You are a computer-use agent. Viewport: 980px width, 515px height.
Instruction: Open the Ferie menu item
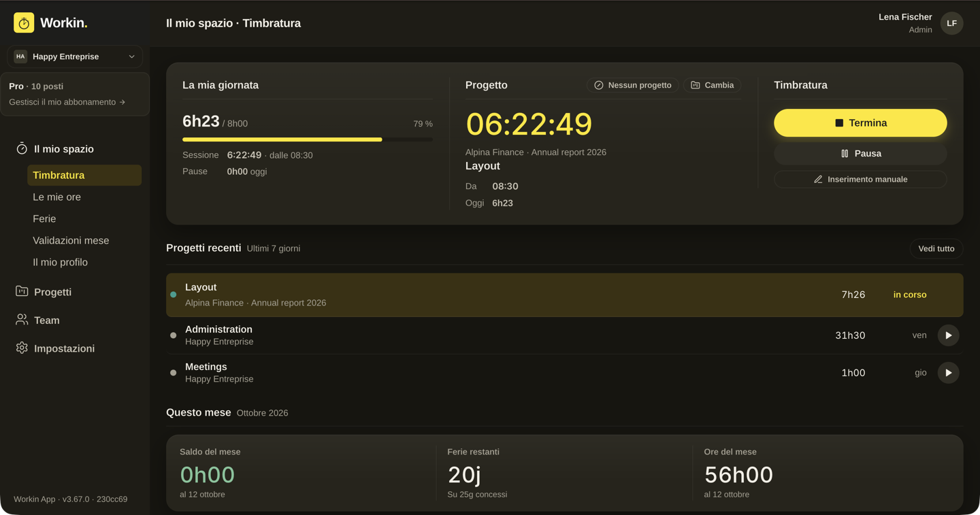(44, 218)
